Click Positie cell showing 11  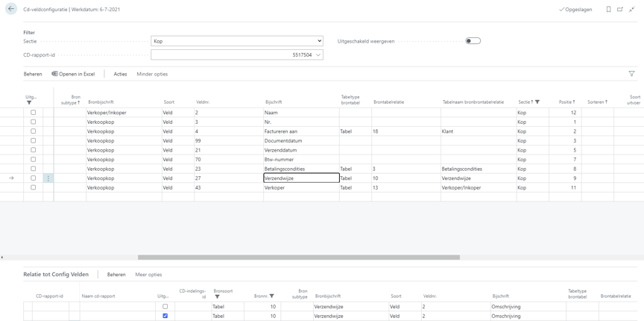point(565,187)
